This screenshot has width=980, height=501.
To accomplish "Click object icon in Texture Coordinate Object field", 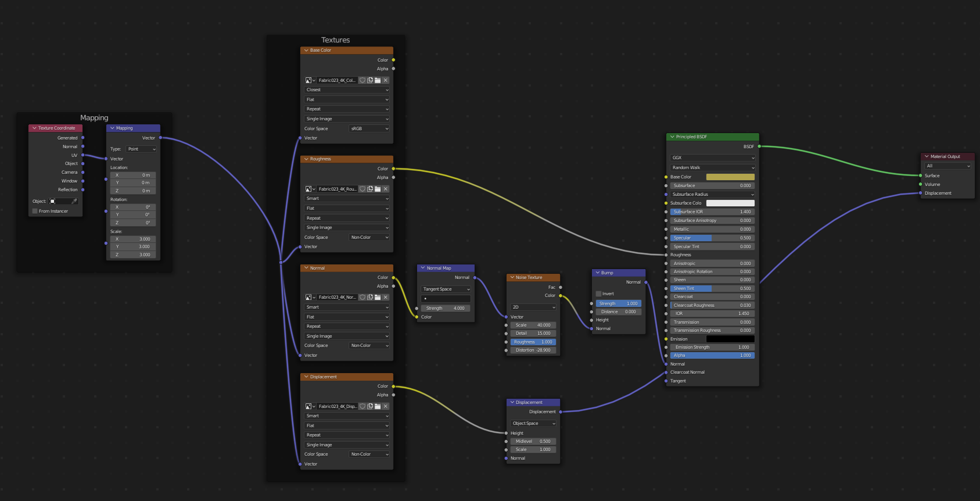I will [52, 201].
